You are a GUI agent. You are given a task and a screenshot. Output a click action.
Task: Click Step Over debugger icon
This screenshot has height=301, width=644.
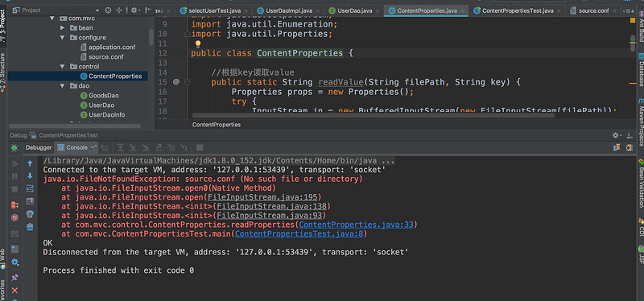pyautogui.click(x=120, y=147)
